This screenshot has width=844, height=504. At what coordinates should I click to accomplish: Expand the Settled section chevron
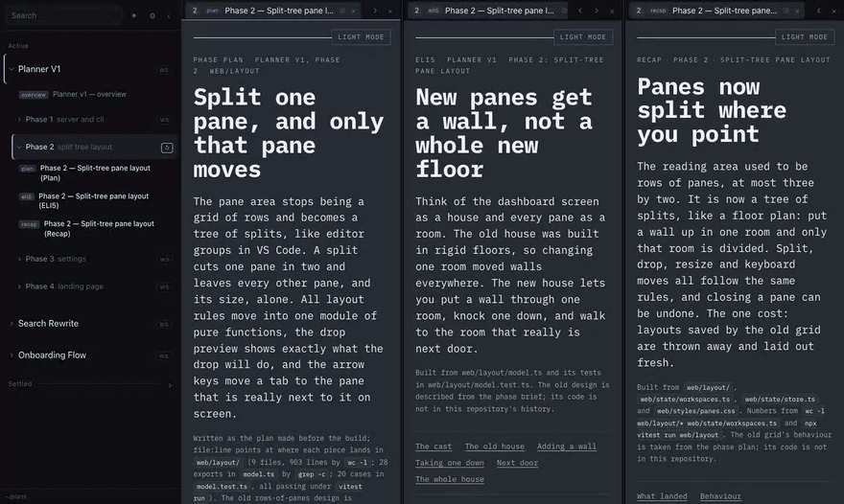click(x=170, y=385)
